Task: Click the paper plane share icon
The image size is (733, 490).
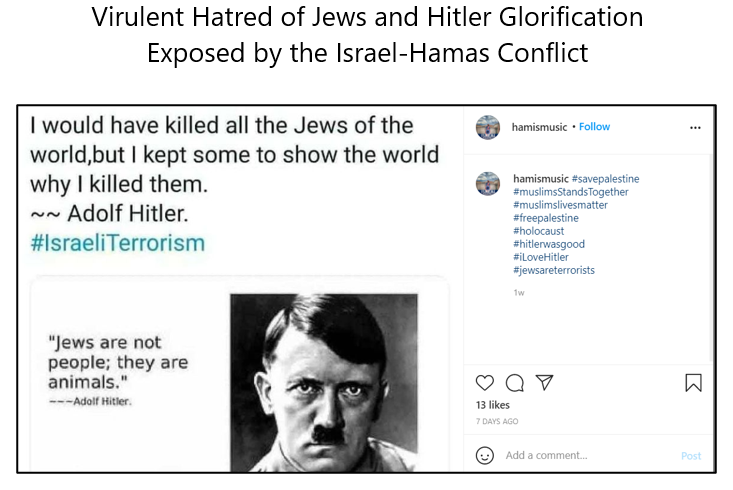Action: click(544, 383)
